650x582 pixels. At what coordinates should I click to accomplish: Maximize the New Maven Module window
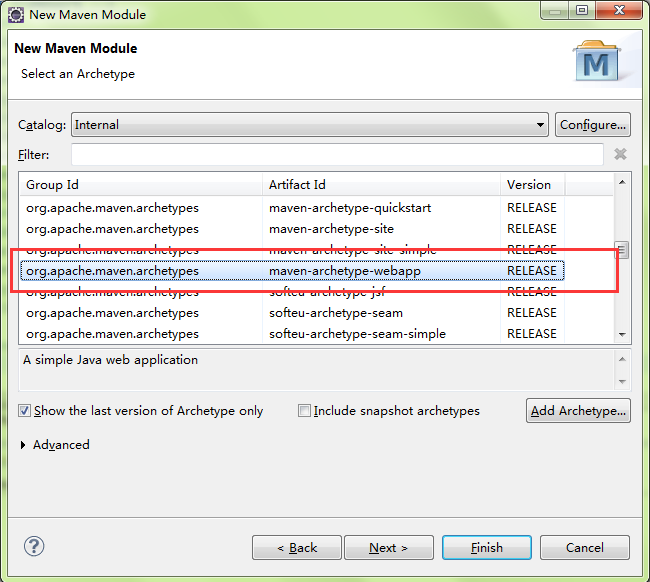(582, 11)
